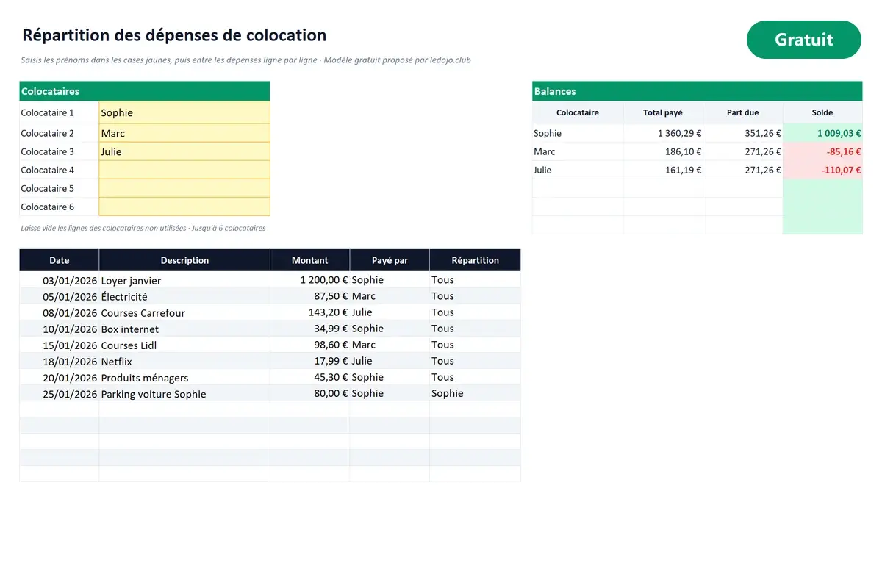882x588 pixels.
Task: Click Tous in the Loyer janvier row
Action: [475, 280]
